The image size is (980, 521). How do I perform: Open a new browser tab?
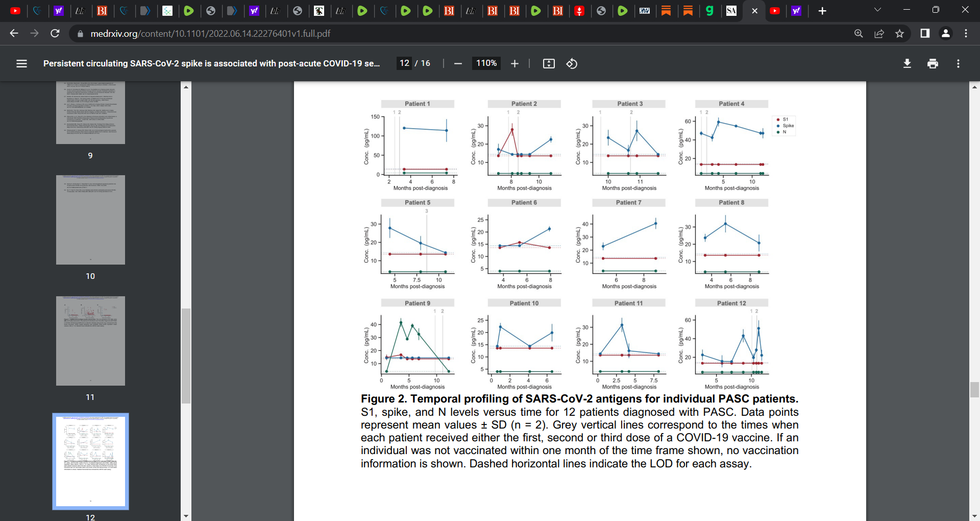tap(822, 11)
